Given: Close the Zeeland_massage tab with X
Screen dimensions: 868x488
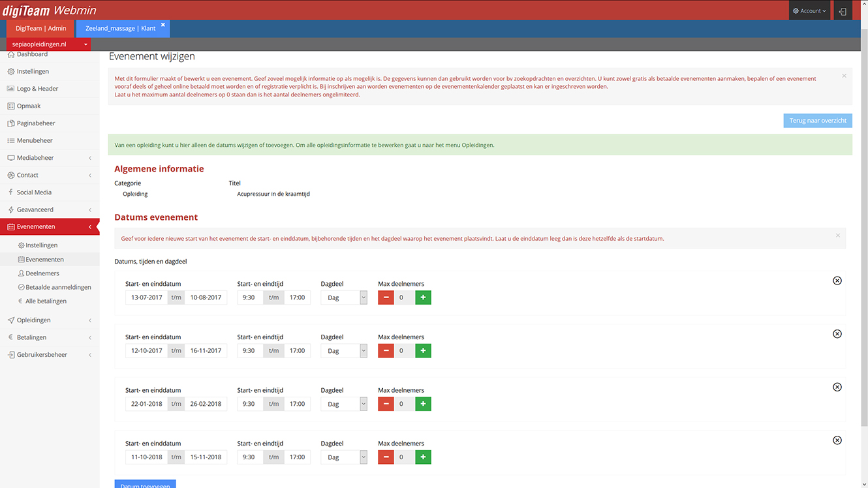Looking at the screenshot, I should pos(163,25).
